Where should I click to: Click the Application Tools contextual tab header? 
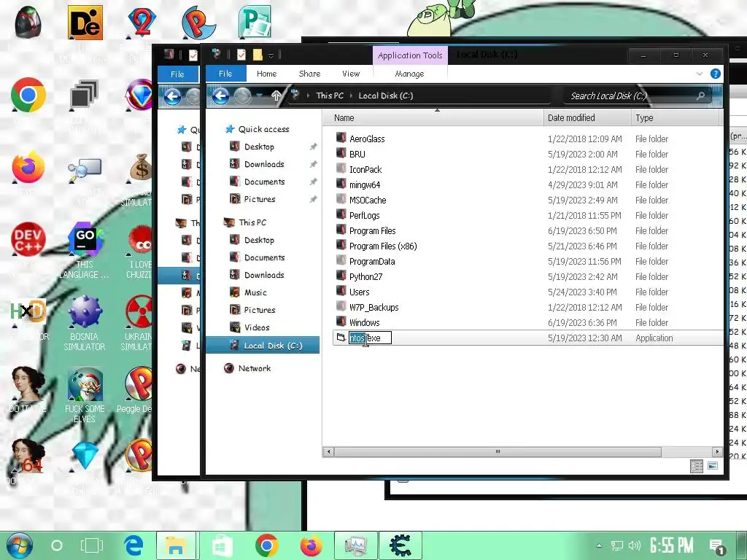tap(410, 55)
